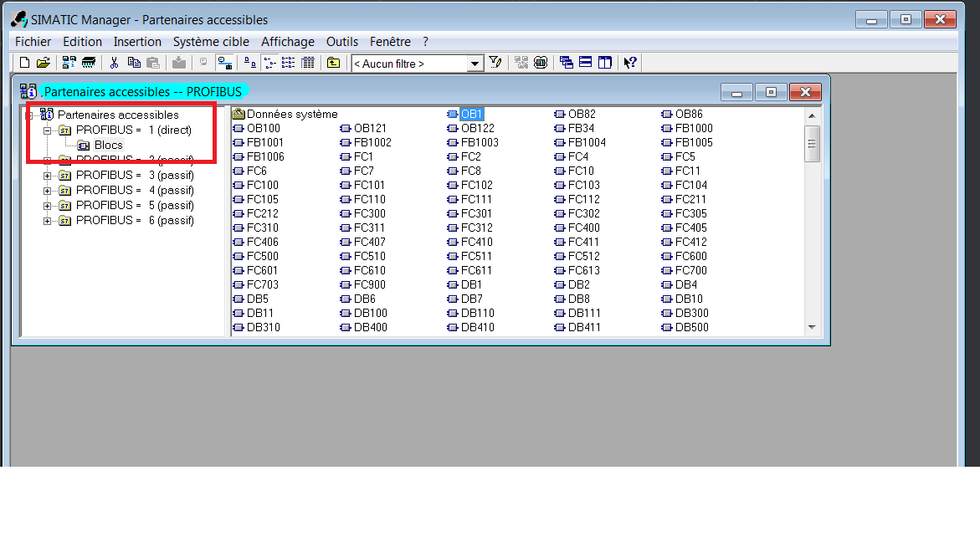Switch to Details view in toolbar
Viewport: 980px width, 542px height.
point(308,63)
